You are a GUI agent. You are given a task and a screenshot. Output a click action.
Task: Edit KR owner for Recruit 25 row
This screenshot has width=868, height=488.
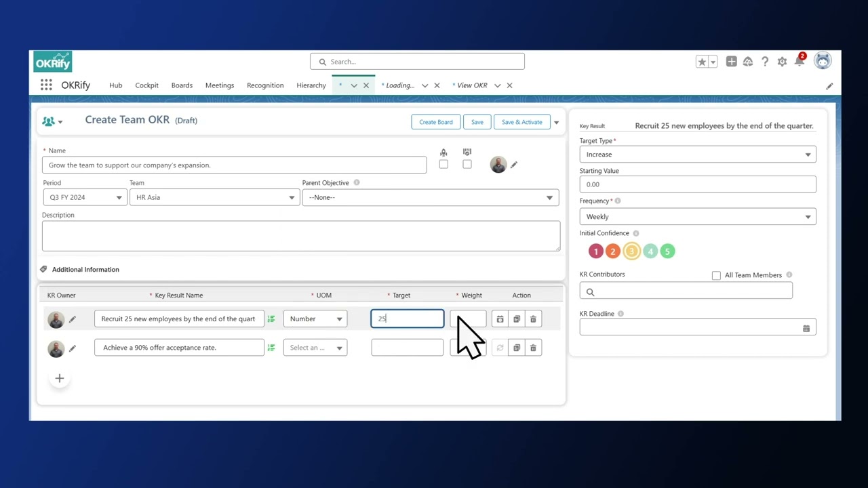(73, 319)
